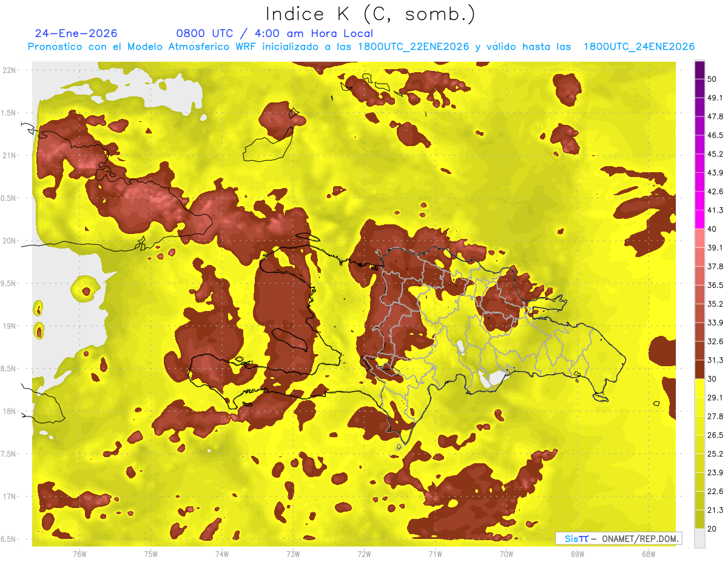The width and height of the screenshot is (728, 562).
Task: Click the colorbar value '23.9'
Action: point(715,472)
